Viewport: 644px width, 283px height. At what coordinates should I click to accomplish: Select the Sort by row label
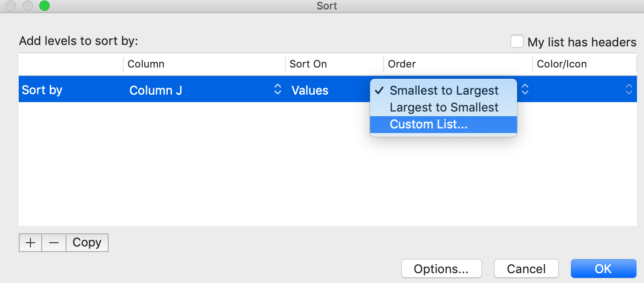tap(42, 90)
